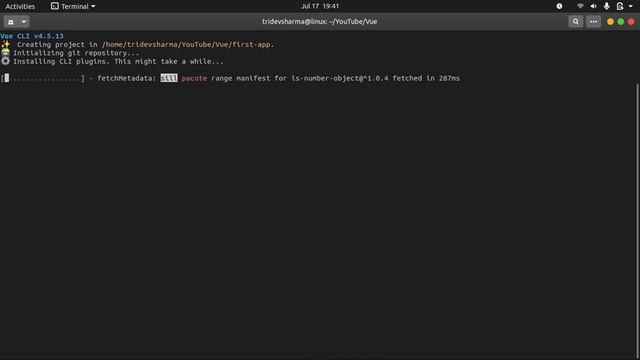Expand the system menu arrow

click(630, 6)
